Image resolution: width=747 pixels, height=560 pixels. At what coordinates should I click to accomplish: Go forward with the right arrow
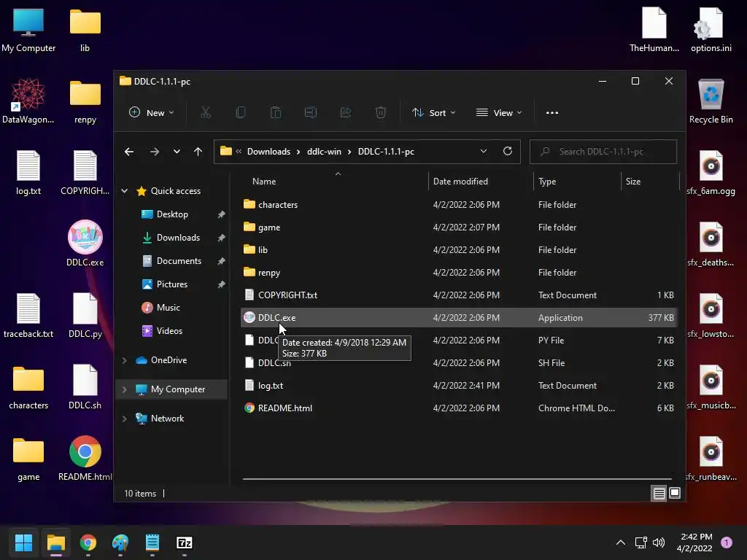(x=155, y=152)
